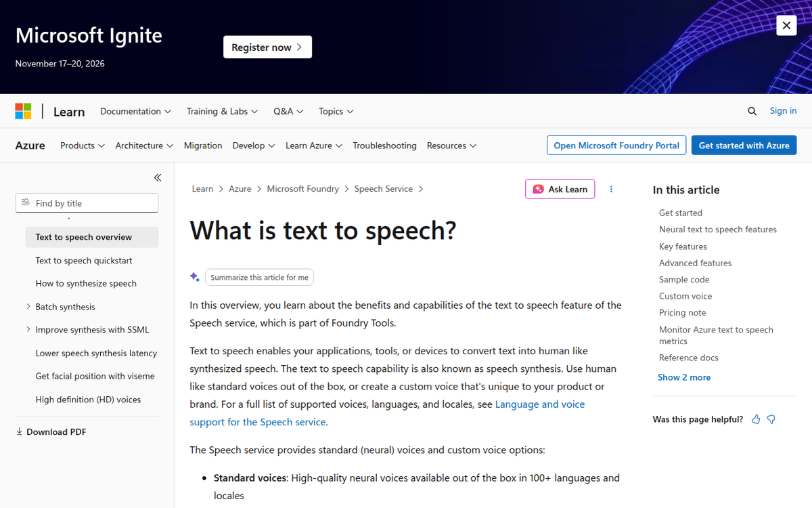Select Text to speech overview in sidebar
812x508 pixels.
(x=92, y=237)
